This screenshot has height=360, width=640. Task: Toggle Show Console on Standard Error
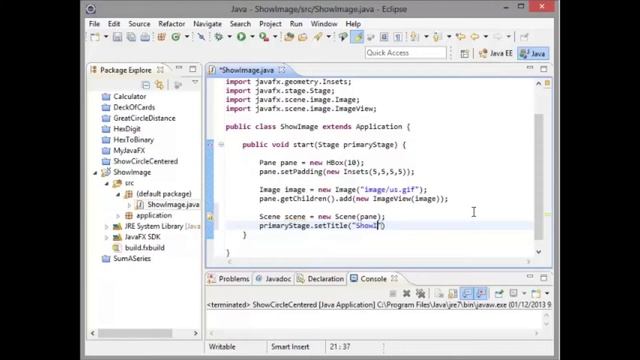point(481,293)
